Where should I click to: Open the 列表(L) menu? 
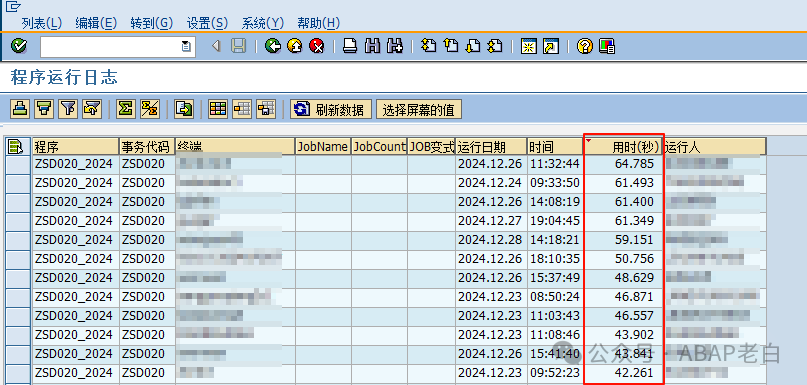41,23
